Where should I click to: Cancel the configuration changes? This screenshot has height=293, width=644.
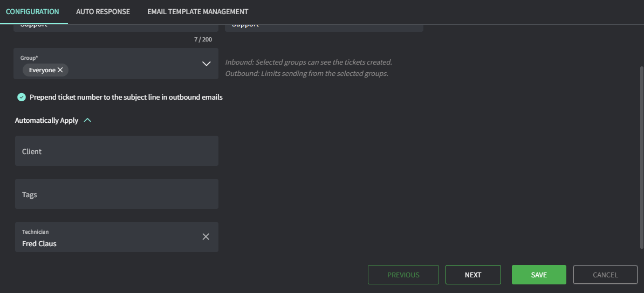[605, 275]
